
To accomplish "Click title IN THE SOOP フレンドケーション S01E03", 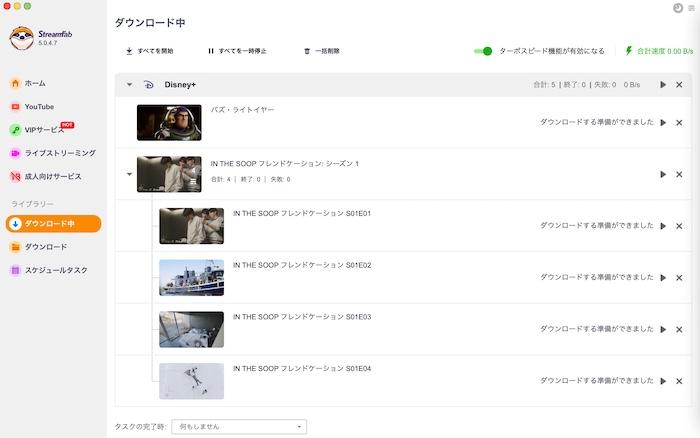I will pos(302,317).
